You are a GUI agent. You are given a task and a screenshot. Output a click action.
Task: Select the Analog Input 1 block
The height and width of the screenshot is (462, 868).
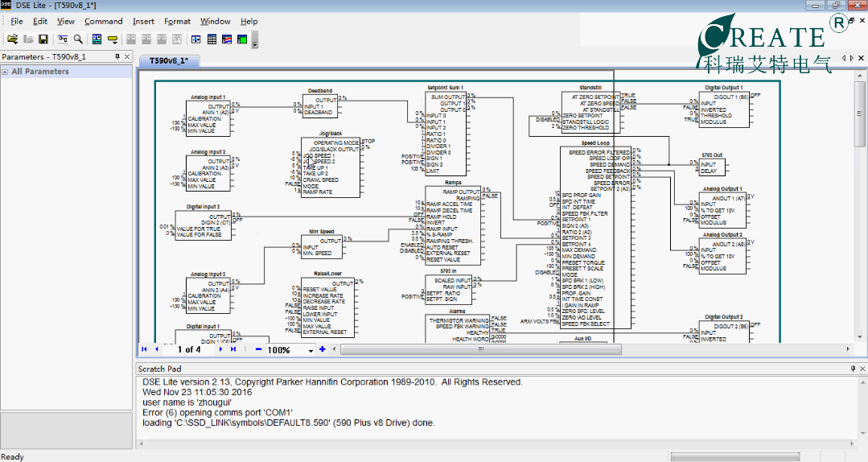[208, 118]
